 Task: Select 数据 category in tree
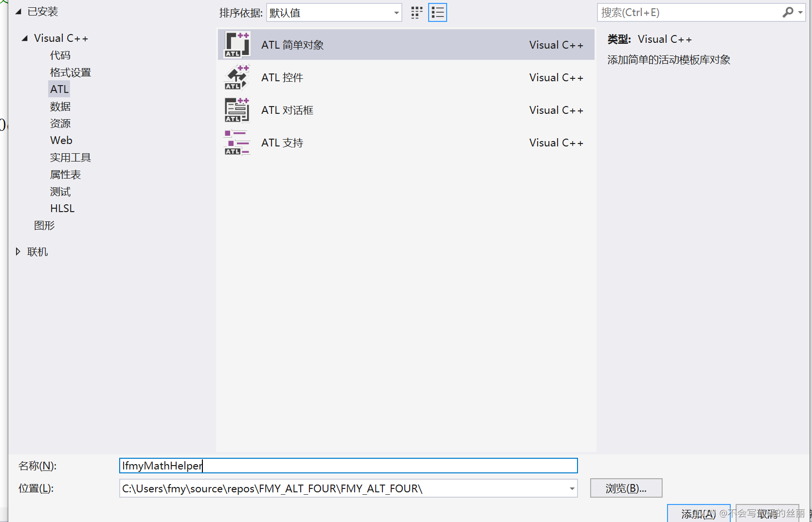point(60,107)
